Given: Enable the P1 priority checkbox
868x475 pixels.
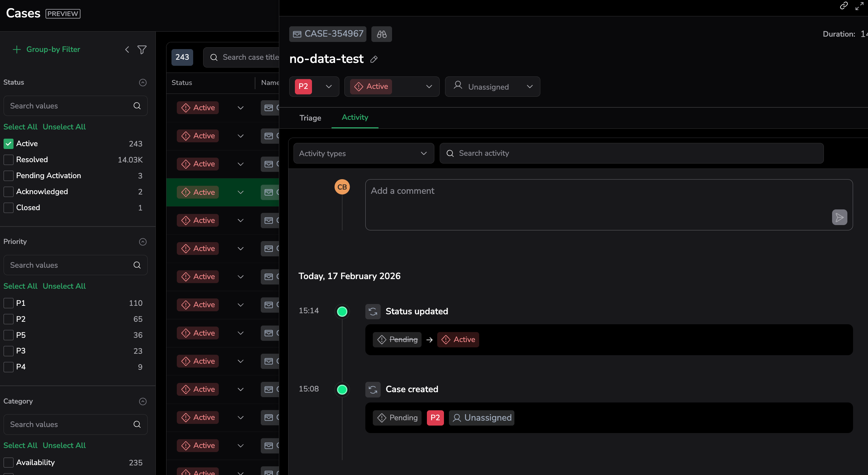Looking at the screenshot, I should pyautogui.click(x=9, y=303).
